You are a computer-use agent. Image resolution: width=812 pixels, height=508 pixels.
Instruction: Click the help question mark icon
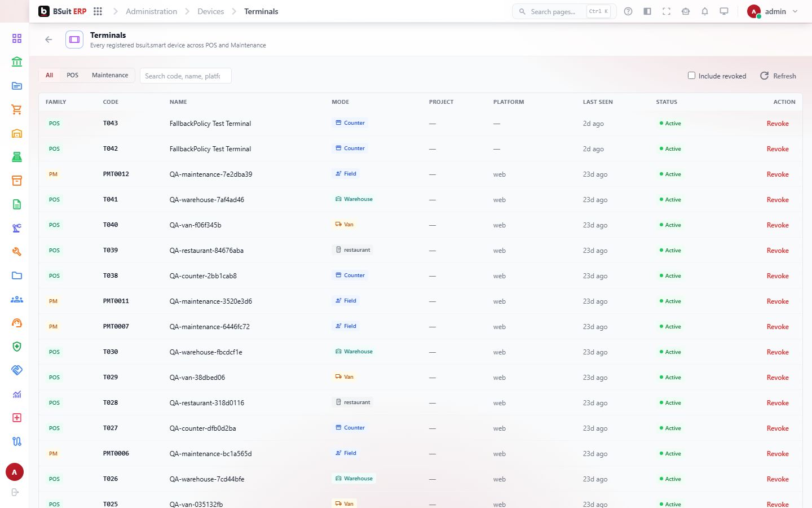tap(628, 11)
